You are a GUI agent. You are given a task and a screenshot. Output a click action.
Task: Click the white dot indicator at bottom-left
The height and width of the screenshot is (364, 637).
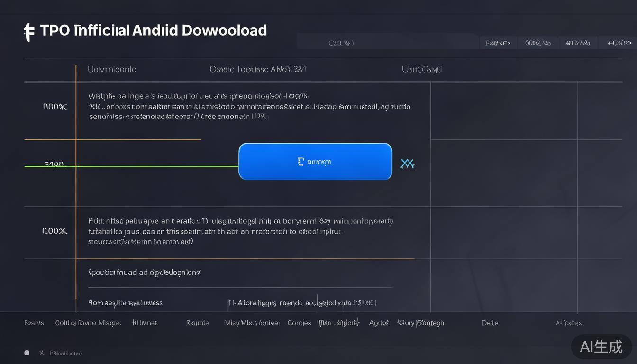click(x=27, y=353)
